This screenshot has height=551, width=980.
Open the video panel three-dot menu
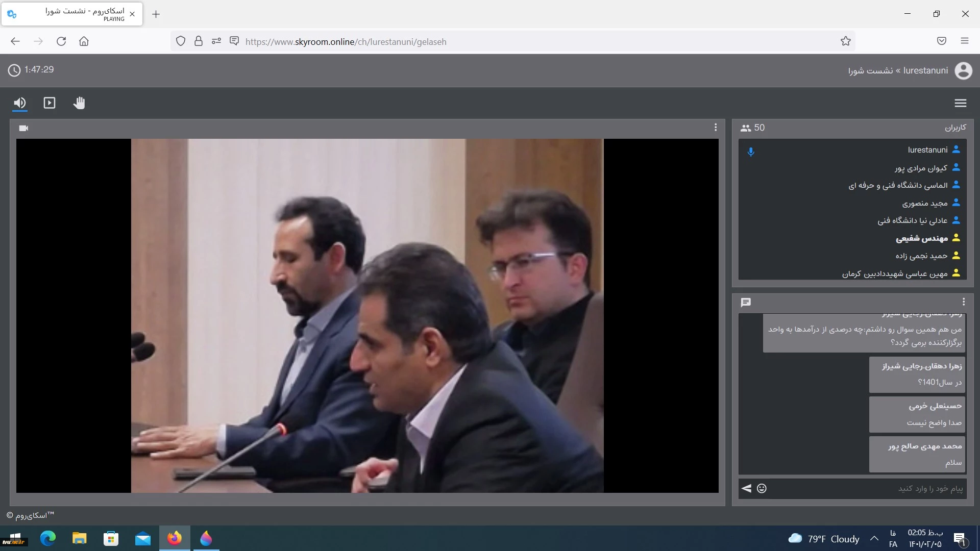(715, 128)
